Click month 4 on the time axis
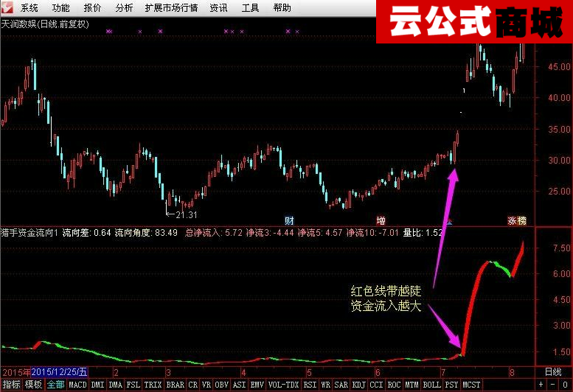 (x=243, y=373)
